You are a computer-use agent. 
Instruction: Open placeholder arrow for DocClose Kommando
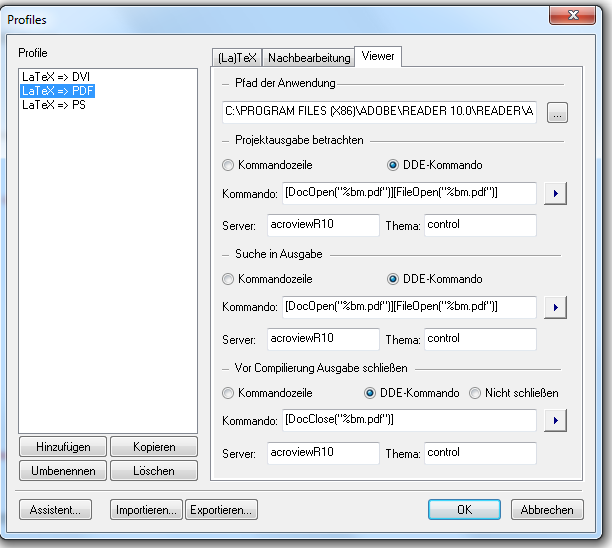(557, 420)
